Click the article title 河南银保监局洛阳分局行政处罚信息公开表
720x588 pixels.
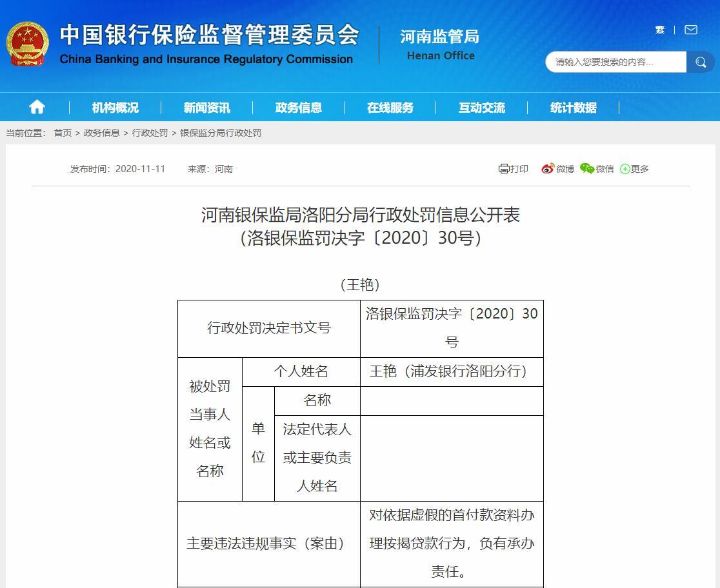pos(361,215)
